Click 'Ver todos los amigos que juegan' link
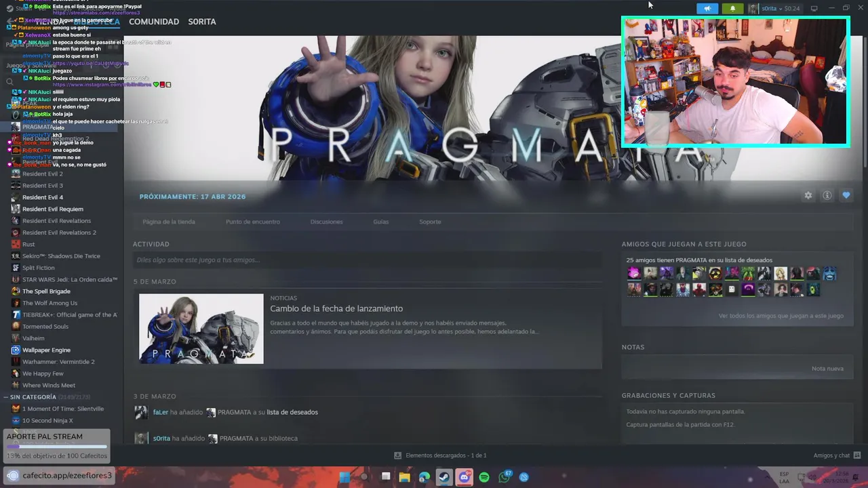 [x=781, y=316]
